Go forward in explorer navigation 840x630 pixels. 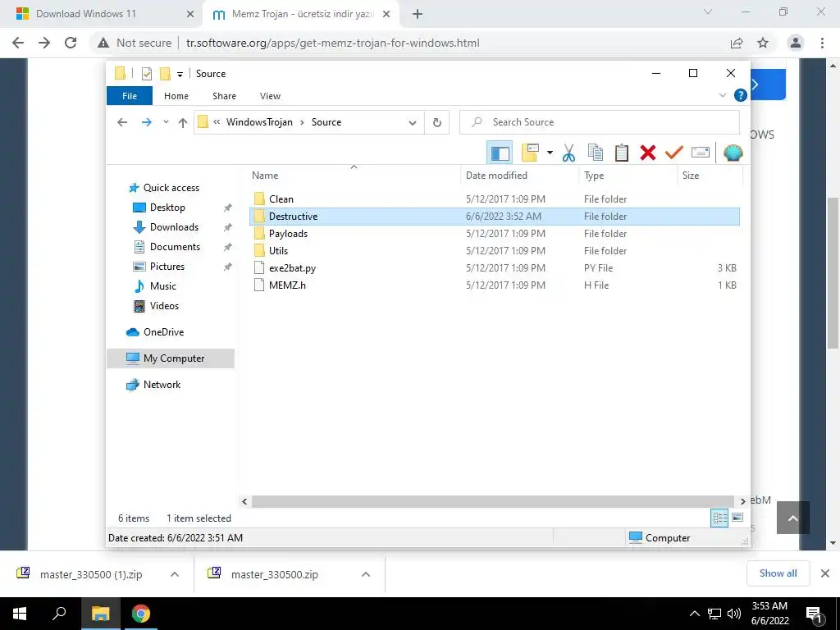tap(146, 122)
